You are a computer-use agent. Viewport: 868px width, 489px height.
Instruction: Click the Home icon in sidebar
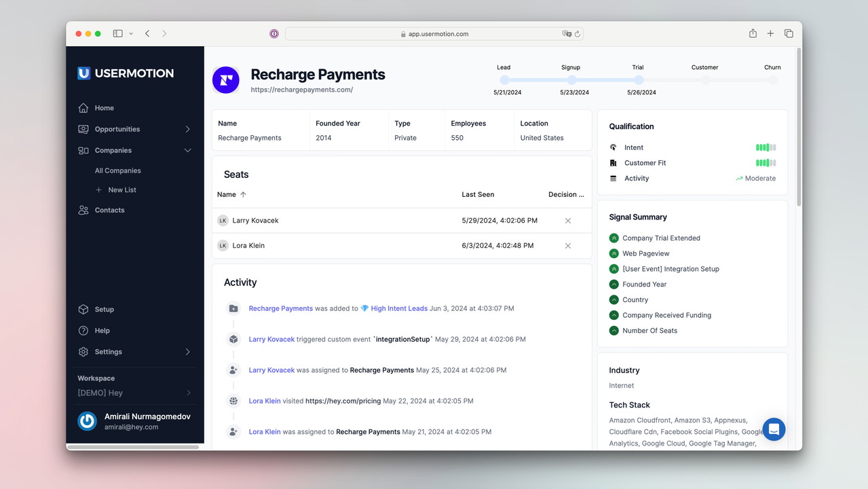[83, 108]
